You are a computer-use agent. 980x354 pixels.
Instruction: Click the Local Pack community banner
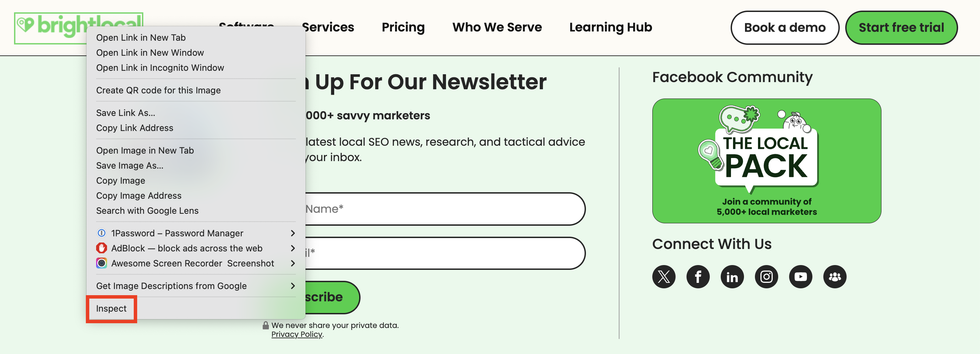[766, 160]
